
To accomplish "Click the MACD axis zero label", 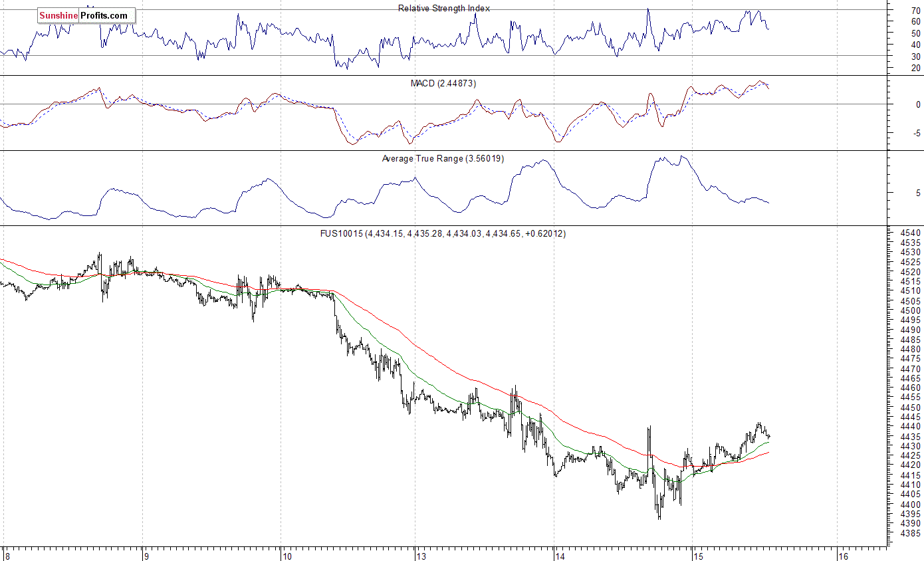I will pyautogui.click(x=918, y=104).
